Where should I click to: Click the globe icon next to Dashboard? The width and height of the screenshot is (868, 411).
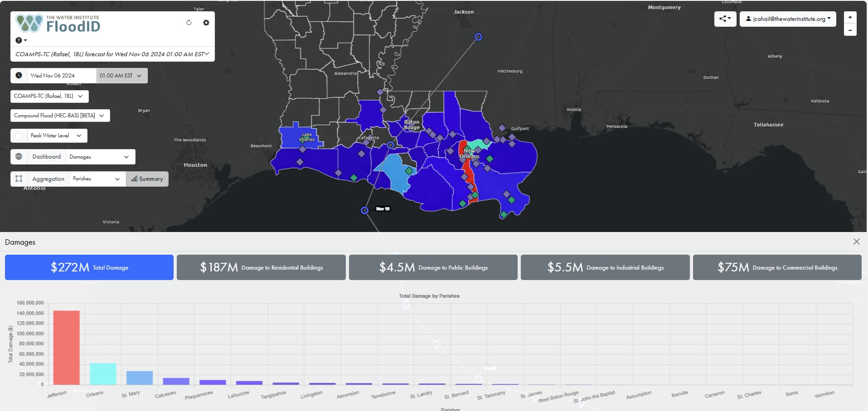point(19,157)
